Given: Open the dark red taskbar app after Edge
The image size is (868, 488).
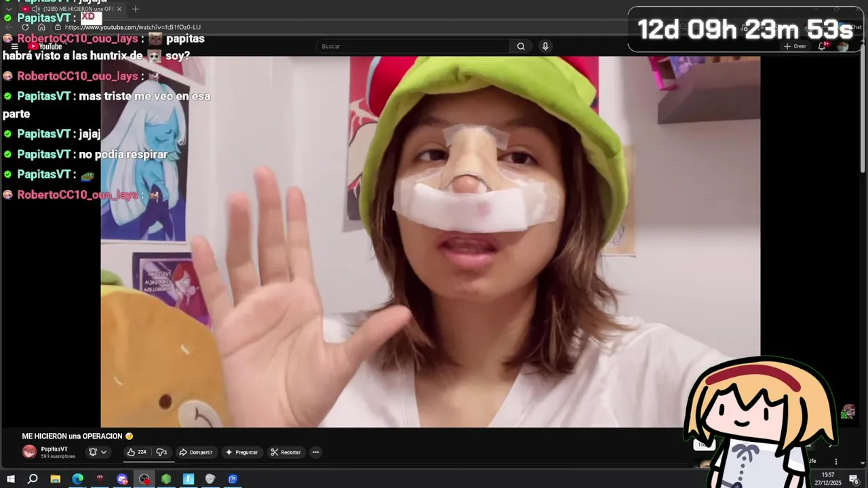Looking at the screenshot, I should tap(100, 479).
